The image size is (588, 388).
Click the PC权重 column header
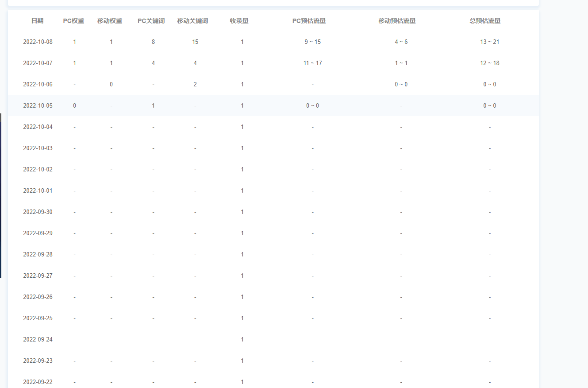73,21
